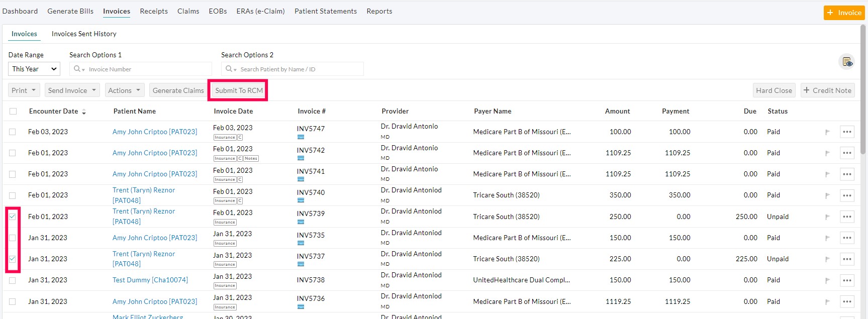Open more options for INV5741

coord(847,174)
